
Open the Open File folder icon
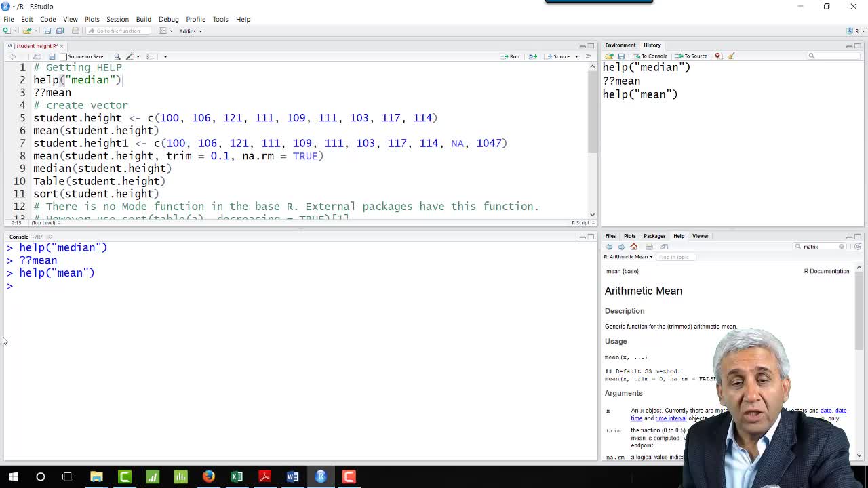point(26,30)
